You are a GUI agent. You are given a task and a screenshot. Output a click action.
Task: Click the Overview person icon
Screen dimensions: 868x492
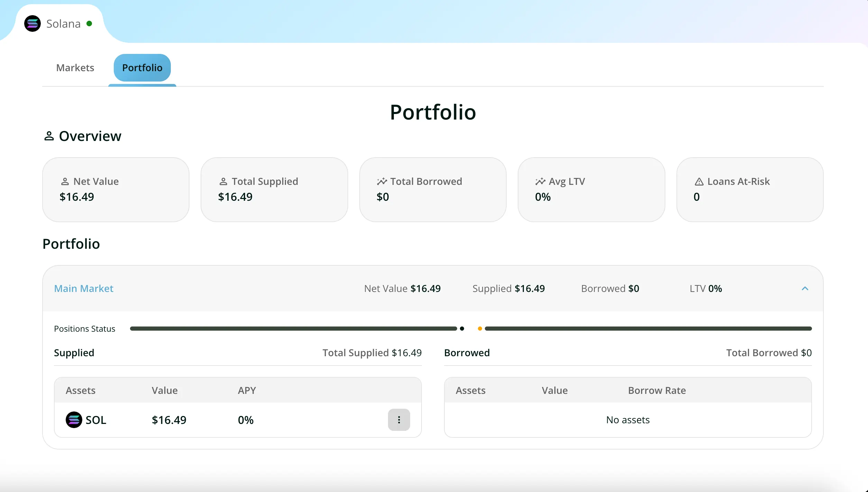[49, 136]
